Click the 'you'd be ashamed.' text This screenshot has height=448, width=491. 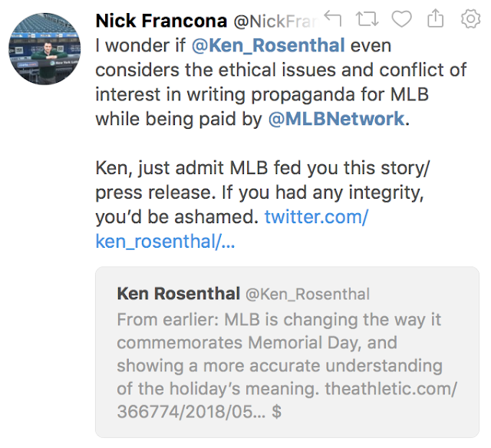175,217
